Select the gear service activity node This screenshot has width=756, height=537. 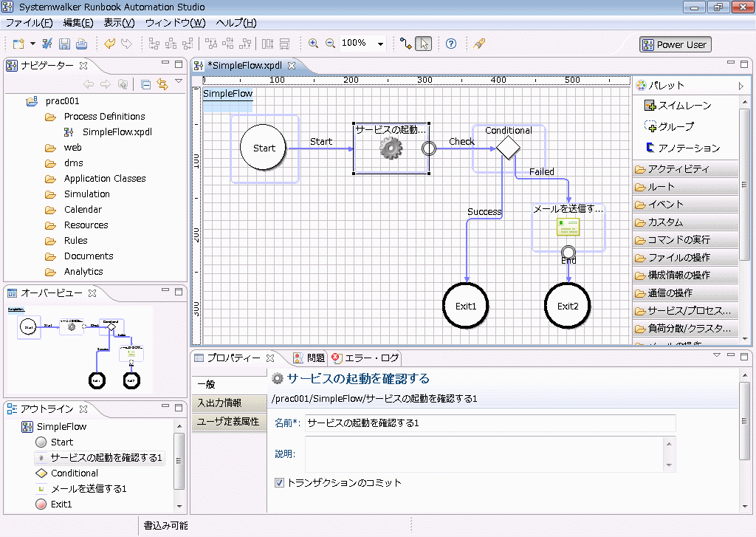pos(391,148)
